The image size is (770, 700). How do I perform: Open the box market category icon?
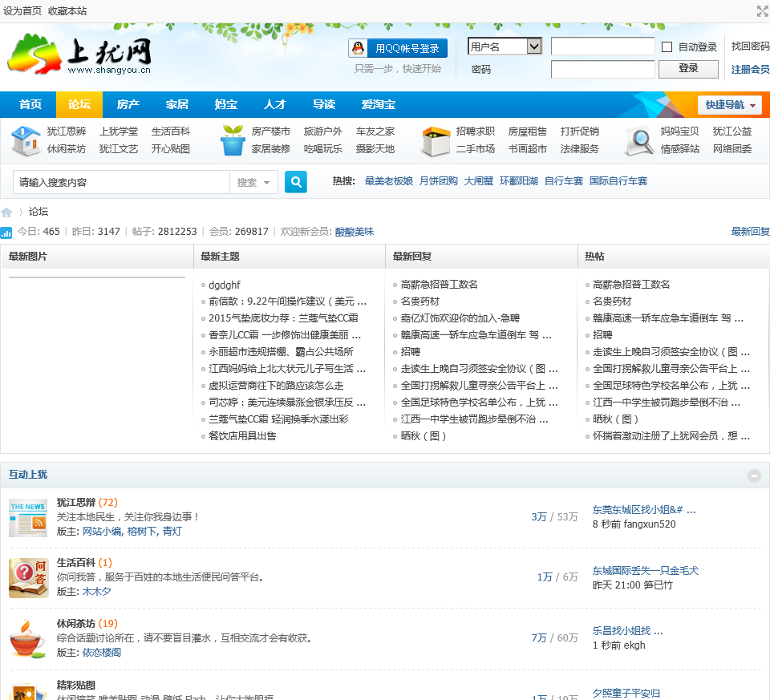[436, 141]
